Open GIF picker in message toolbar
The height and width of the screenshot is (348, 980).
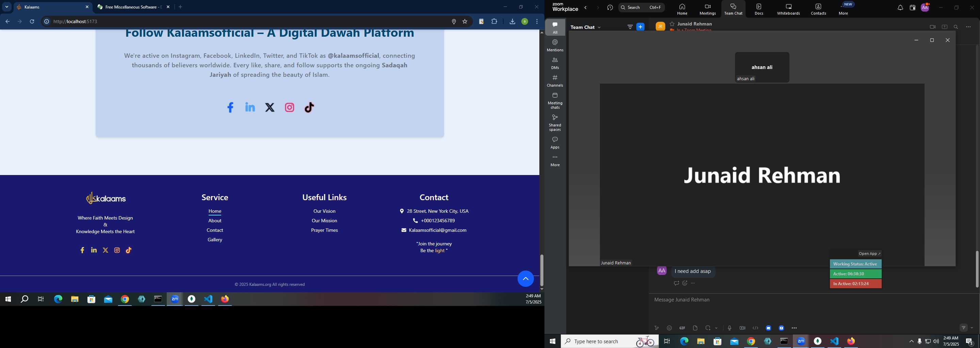pos(682,328)
